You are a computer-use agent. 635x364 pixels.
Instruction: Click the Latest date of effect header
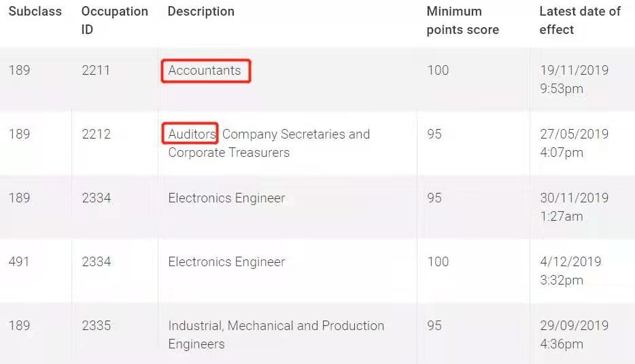tap(580, 20)
